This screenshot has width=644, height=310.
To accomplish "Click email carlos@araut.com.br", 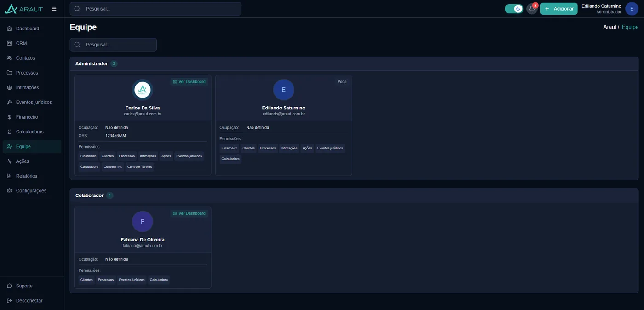I will click(143, 114).
